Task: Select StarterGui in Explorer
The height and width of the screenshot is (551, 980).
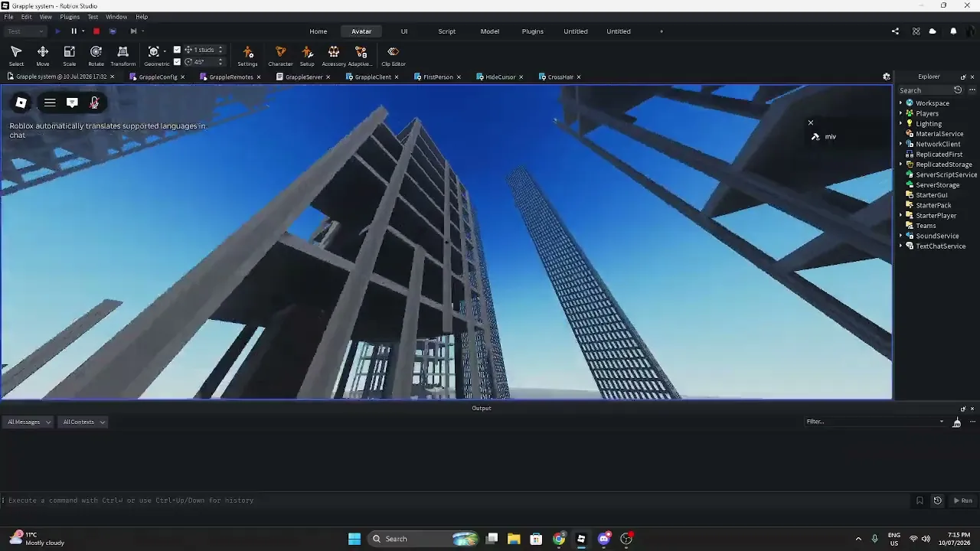Action: coord(932,195)
